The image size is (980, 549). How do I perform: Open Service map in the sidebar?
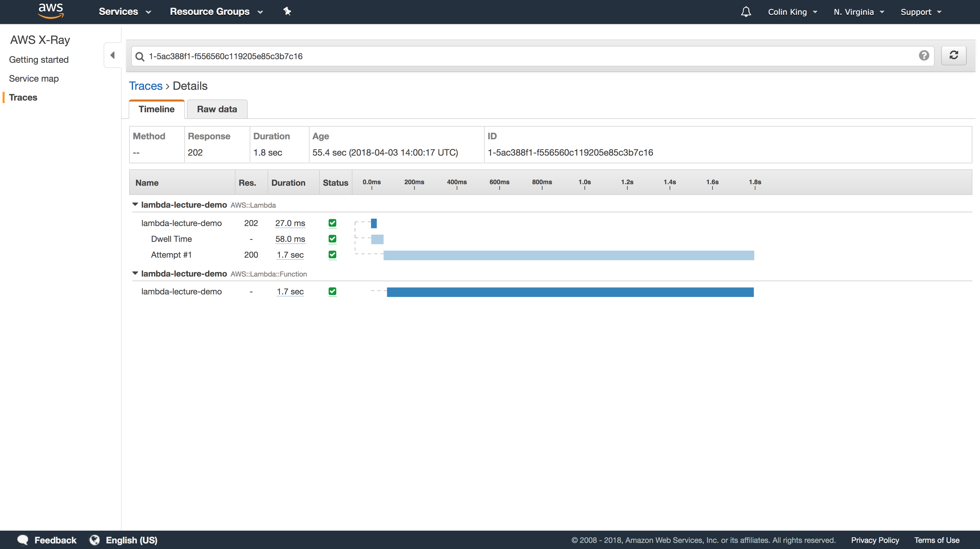point(34,79)
